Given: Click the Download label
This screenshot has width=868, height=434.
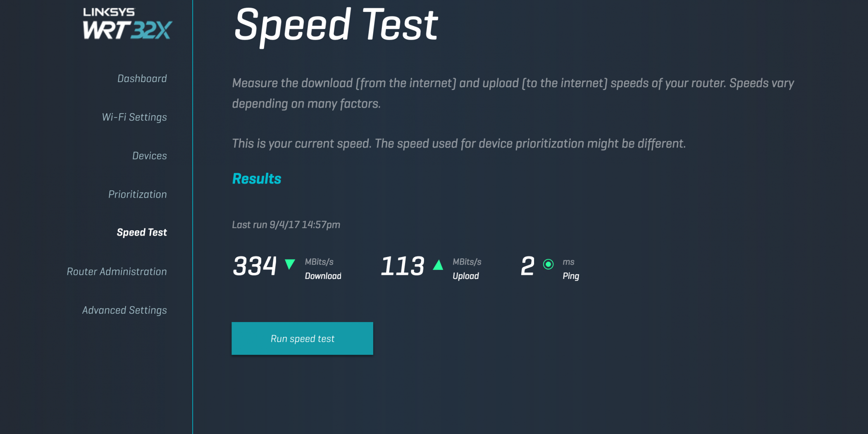Looking at the screenshot, I should click(323, 276).
